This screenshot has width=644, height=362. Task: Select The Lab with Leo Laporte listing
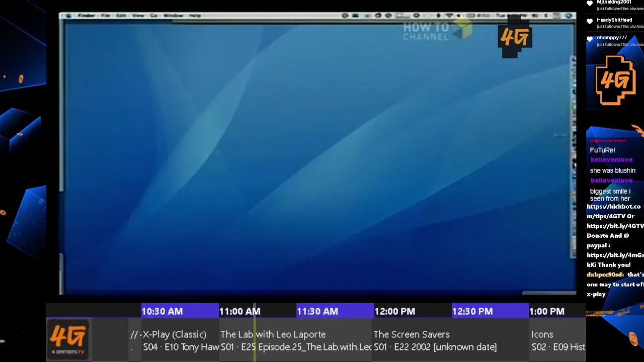[296, 340]
